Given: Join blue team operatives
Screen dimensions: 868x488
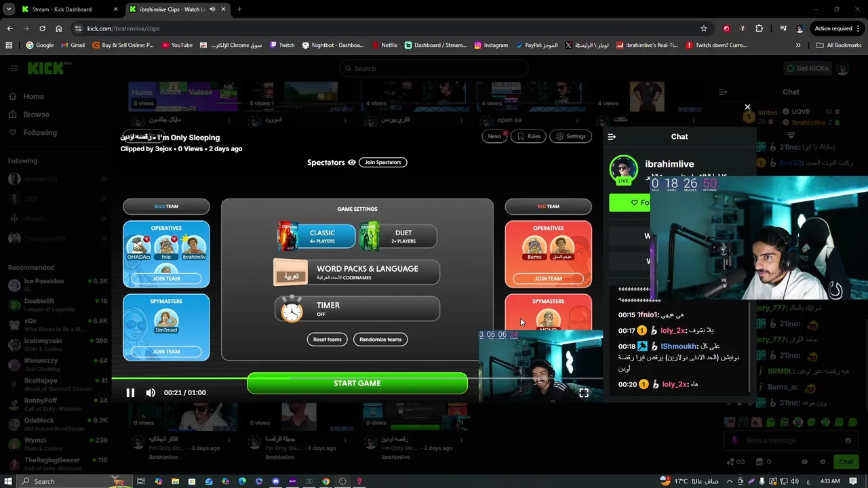Looking at the screenshot, I should pos(166,279).
